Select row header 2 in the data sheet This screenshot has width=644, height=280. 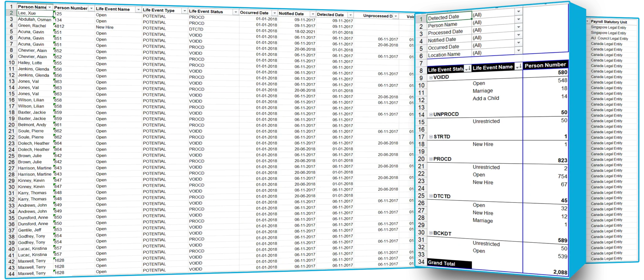11,13
